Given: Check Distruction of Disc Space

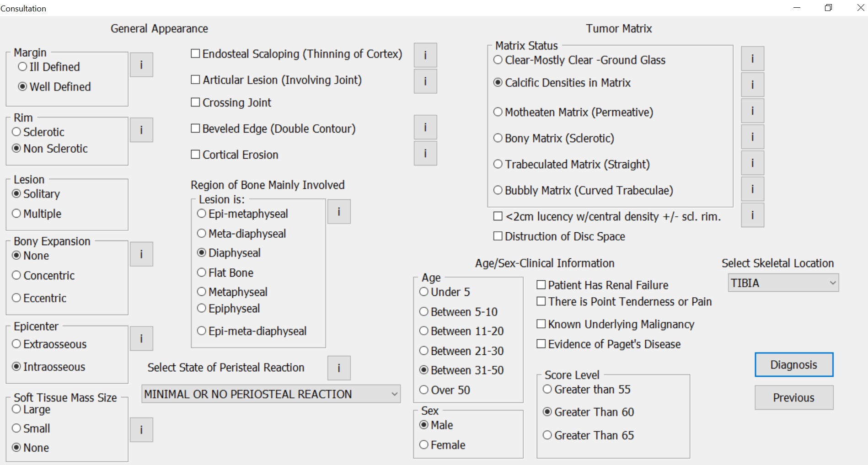Looking at the screenshot, I should click(559, 236).
